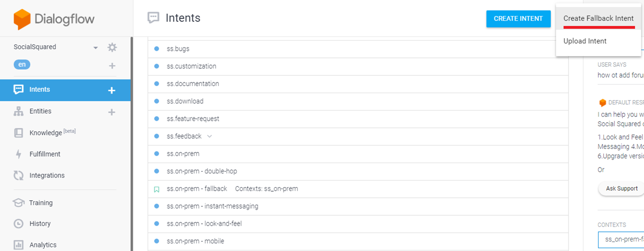The height and width of the screenshot is (251, 644).
Task: Open Knowledge beta section
Action: click(45, 133)
